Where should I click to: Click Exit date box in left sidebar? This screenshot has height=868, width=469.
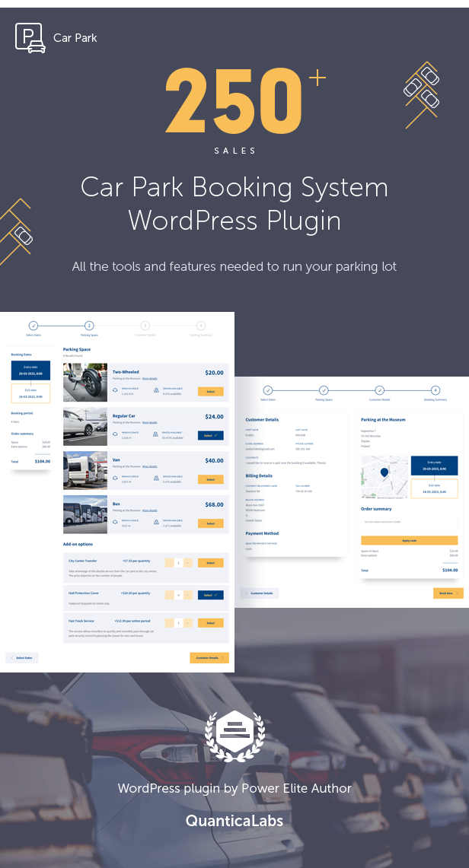30,393
